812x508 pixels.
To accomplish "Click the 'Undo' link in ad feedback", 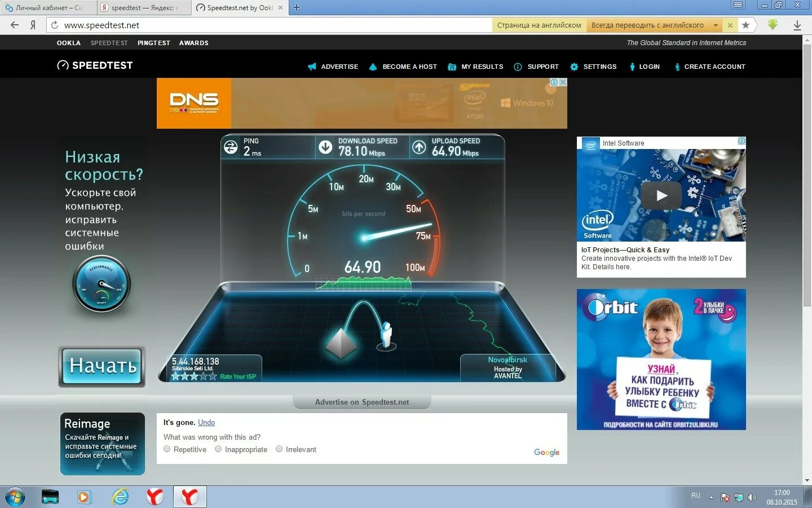I will pyautogui.click(x=206, y=422).
